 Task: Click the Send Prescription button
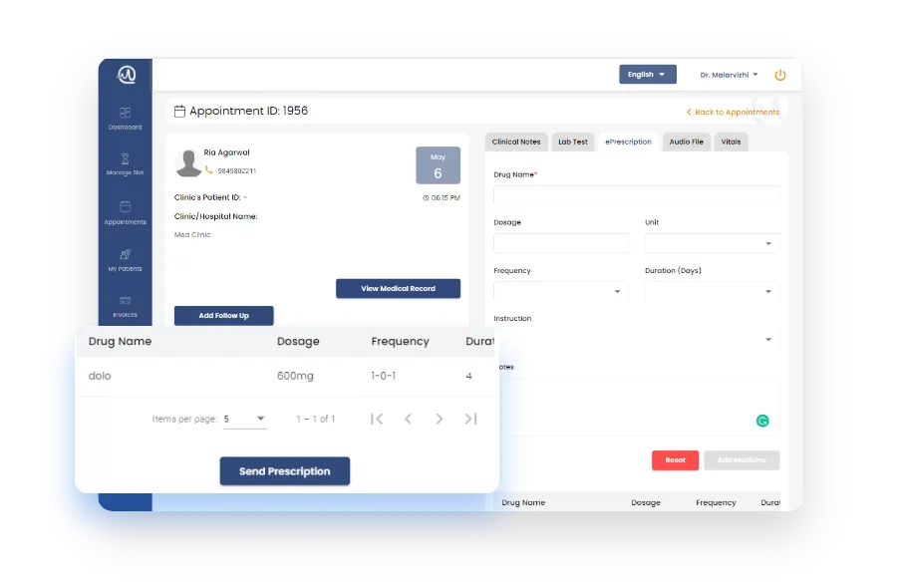tap(284, 471)
